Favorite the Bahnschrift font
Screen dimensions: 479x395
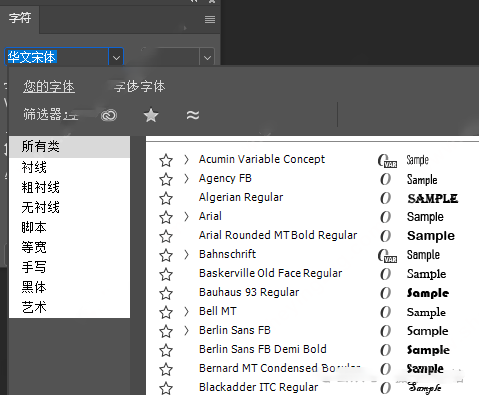[166, 255]
